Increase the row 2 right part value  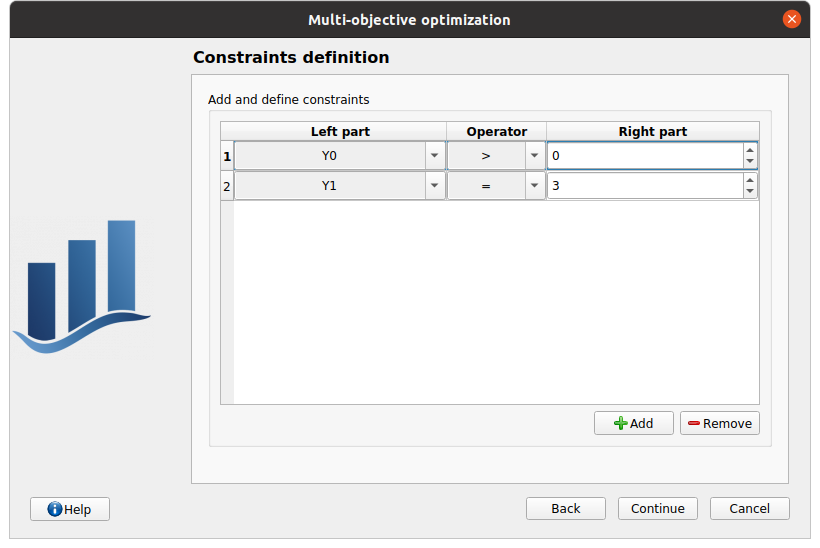coord(750,181)
